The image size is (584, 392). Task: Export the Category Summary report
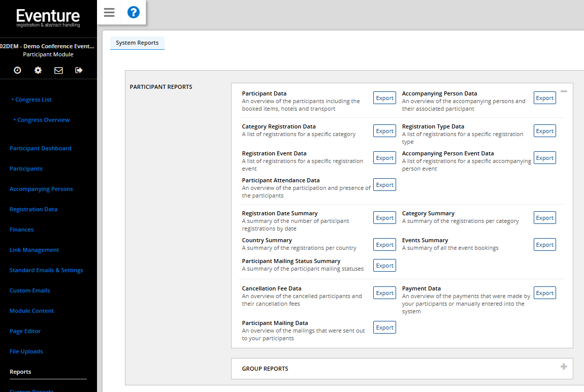545,218
